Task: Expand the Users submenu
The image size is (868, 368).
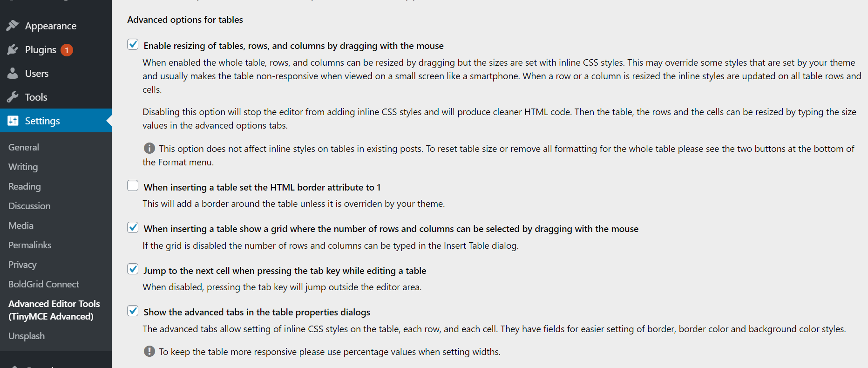Action: 36,73
